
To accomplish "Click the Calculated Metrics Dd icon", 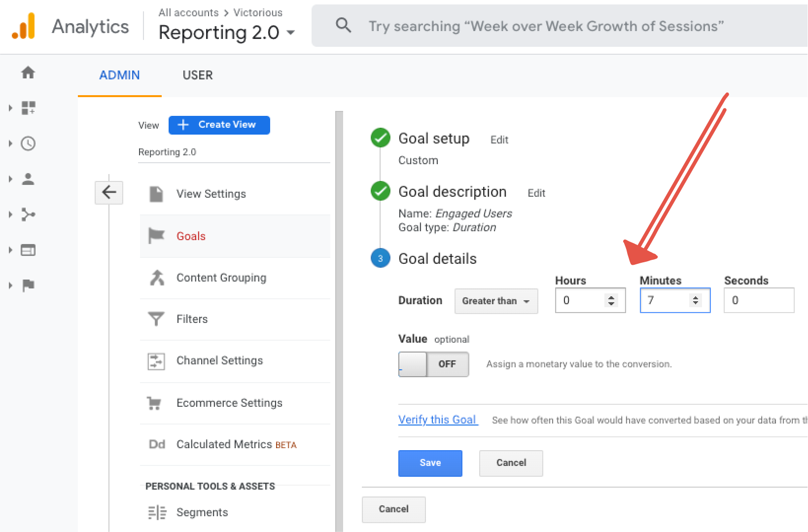I will pyautogui.click(x=157, y=444).
